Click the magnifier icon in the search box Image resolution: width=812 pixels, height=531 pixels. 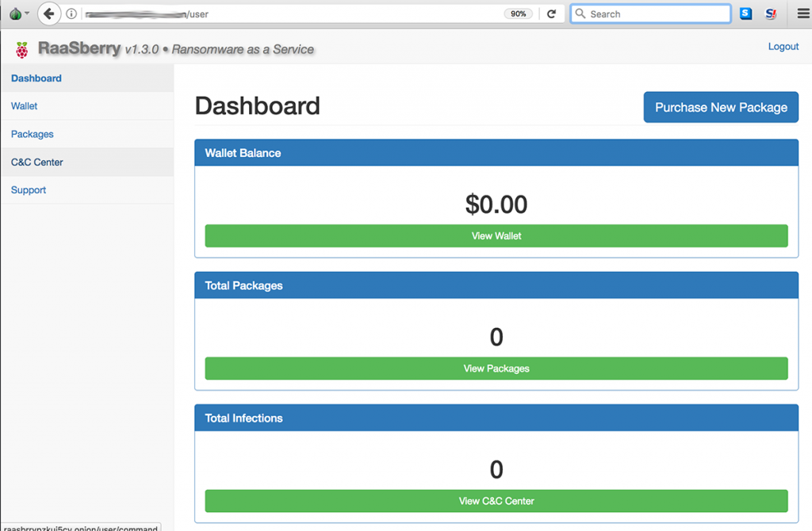580,14
